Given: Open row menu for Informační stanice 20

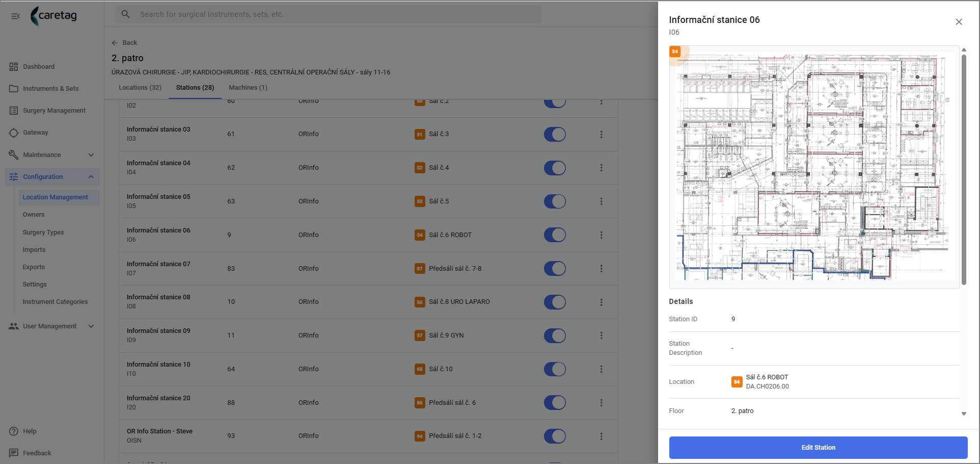Looking at the screenshot, I should (602, 403).
